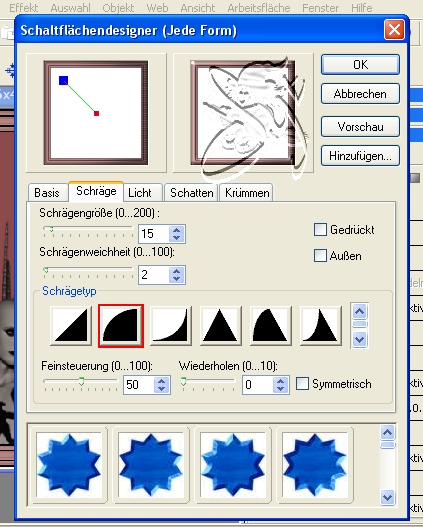
Task: Decrease Feinsteuerung with down arrow
Action: pos(162,389)
